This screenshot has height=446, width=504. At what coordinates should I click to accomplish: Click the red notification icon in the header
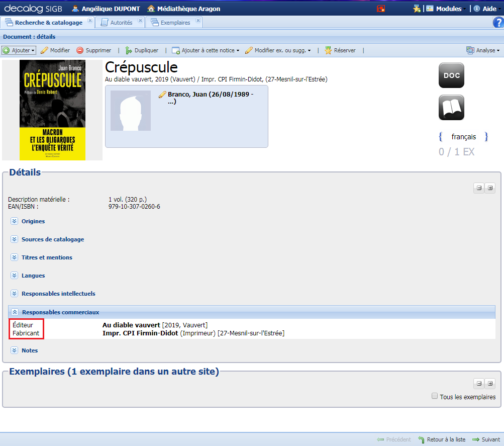(381, 8)
